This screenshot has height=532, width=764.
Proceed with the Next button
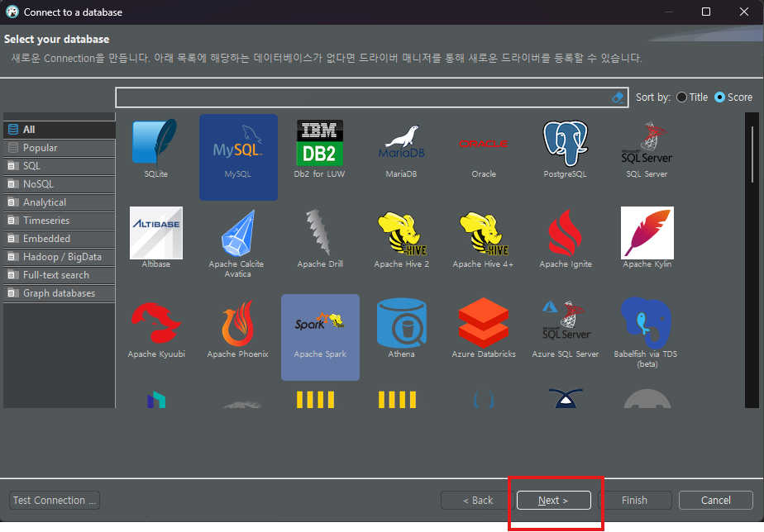pos(553,501)
